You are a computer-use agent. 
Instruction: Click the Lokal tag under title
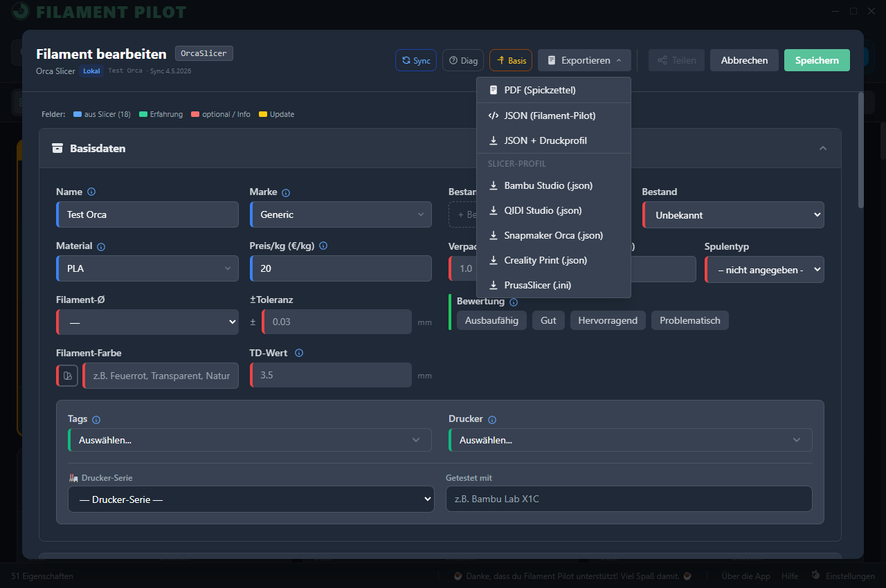pos(91,71)
